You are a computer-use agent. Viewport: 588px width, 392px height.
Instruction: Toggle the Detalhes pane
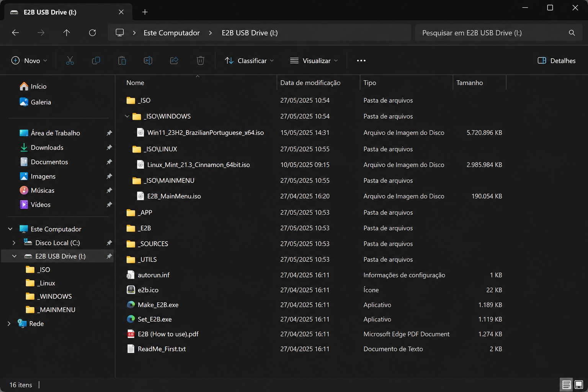[x=557, y=60]
